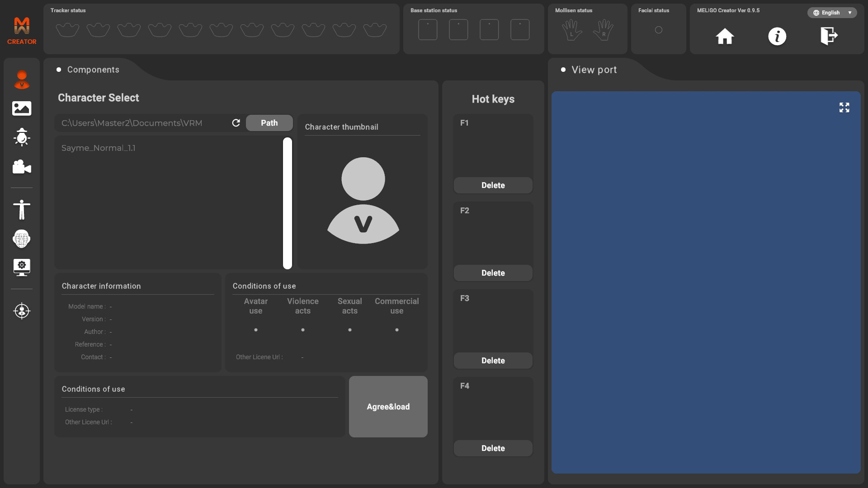Open the target tracker sidebar icon
This screenshot has width=868, height=488.
click(x=22, y=311)
